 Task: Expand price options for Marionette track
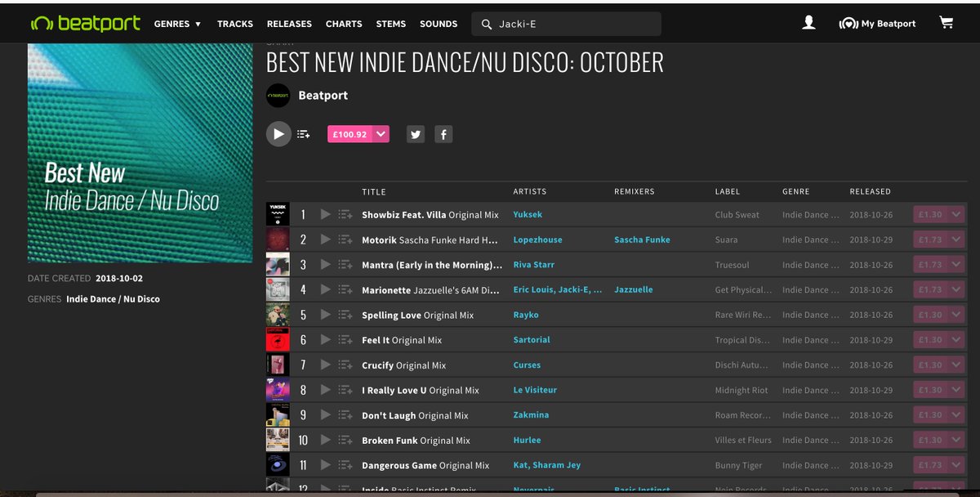click(956, 289)
